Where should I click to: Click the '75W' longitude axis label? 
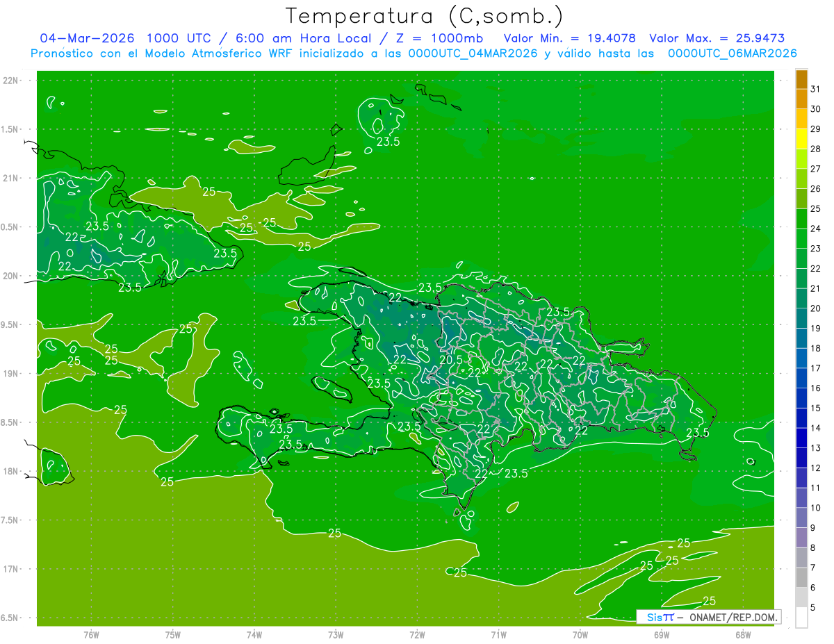pyautogui.click(x=173, y=635)
